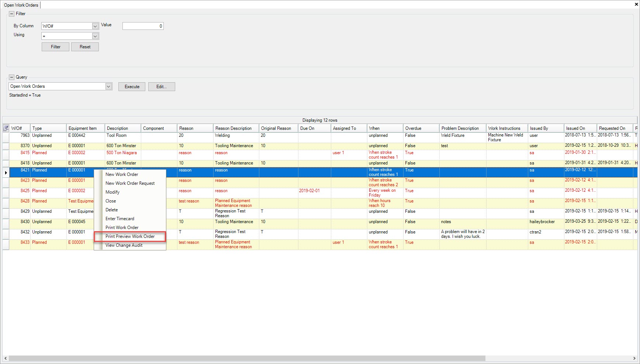Screen dimensions: 640x364
Task: Select work order 8423 row
Action: pyautogui.click(x=320, y=183)
